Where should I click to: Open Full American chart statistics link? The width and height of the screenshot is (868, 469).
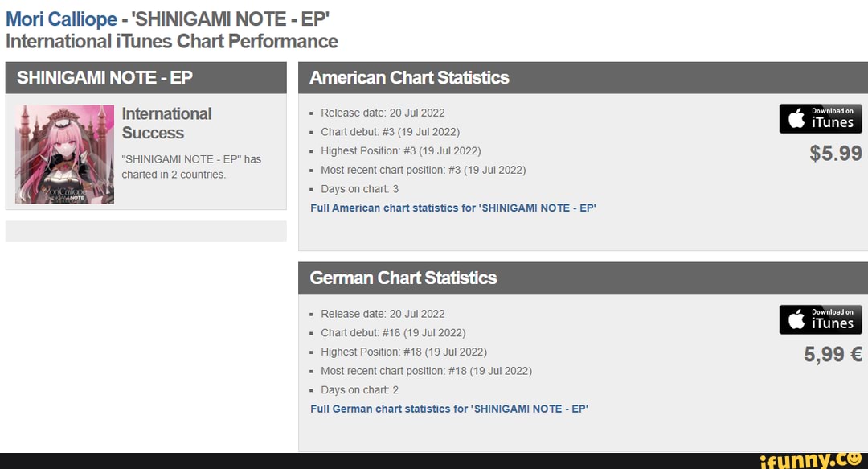point(452,208)
